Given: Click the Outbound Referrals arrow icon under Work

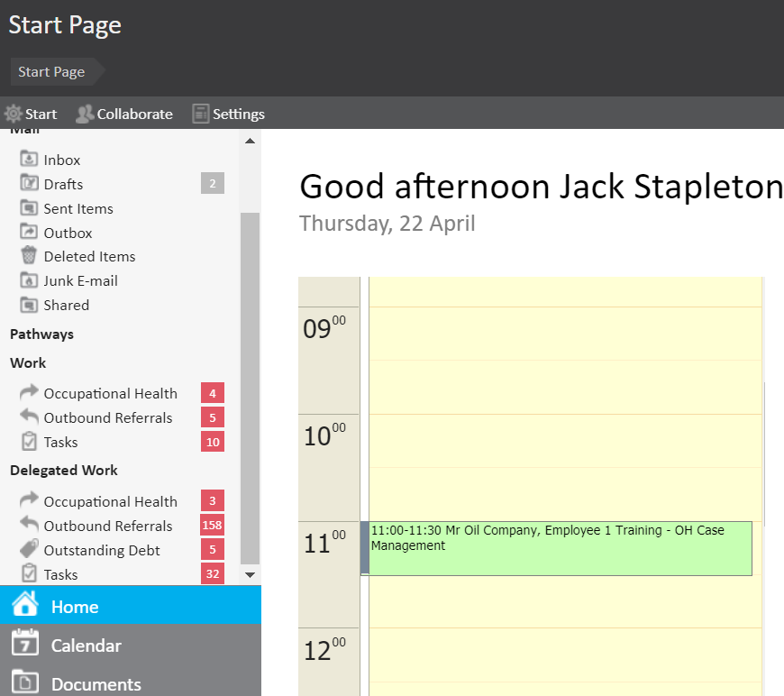Looking at the screenshot, I should [29, 417].
